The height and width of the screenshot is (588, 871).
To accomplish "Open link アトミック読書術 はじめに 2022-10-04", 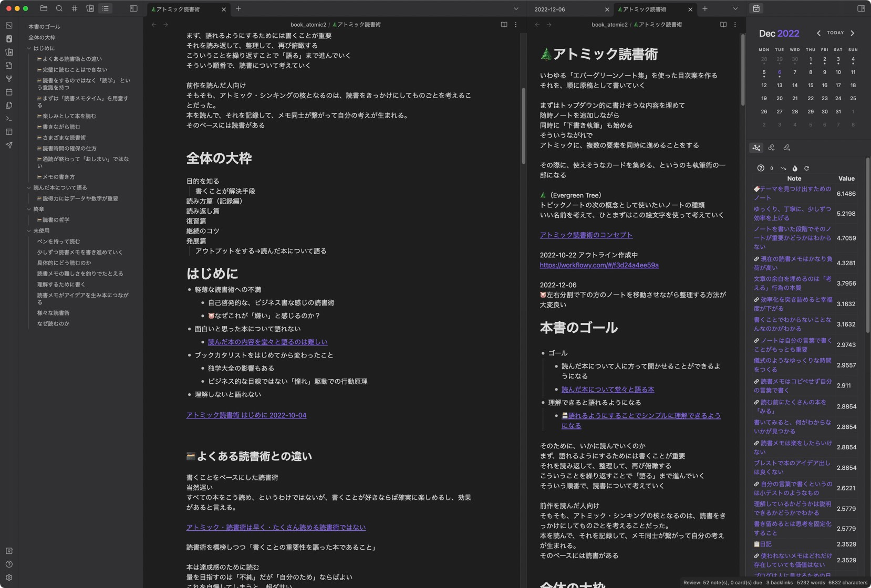I will pyautogui.click(x=246, y=415).
